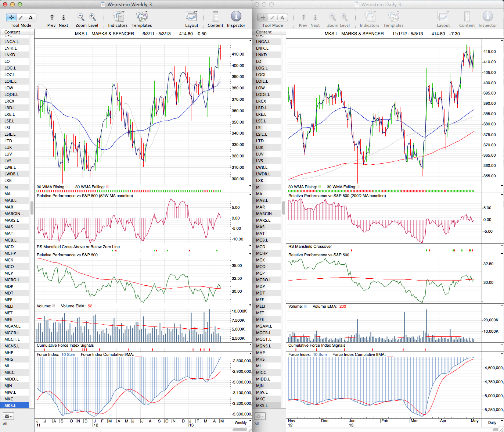Select MARS.L in the Weekly symbol list
The height and width of the screenshot is (432, 504).
point(11,220)
